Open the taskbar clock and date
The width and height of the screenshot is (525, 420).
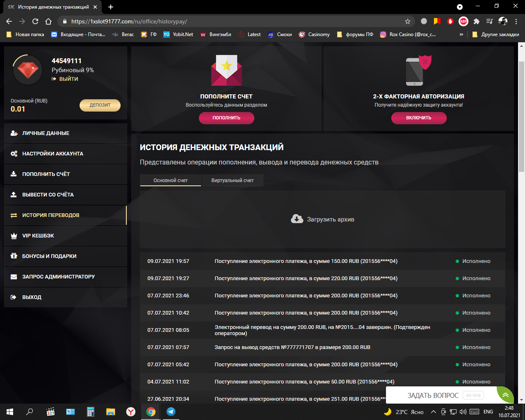point(509,412)
